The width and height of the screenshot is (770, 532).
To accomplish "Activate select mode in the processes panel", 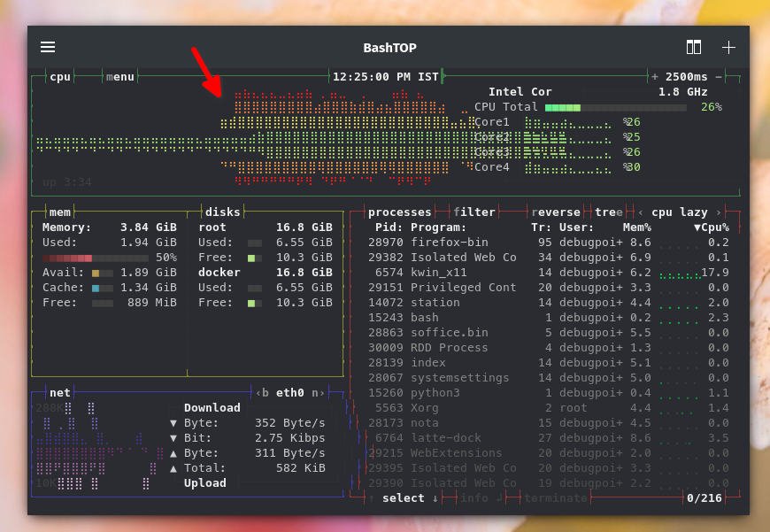I will point(403,497).
